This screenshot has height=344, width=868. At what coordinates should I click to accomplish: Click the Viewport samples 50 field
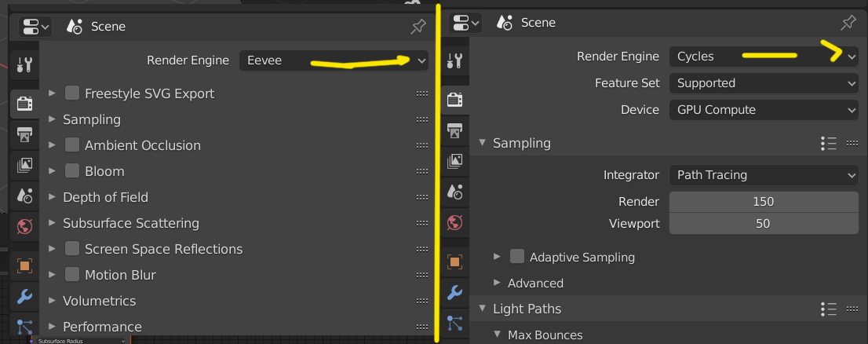tap(764, 224)
